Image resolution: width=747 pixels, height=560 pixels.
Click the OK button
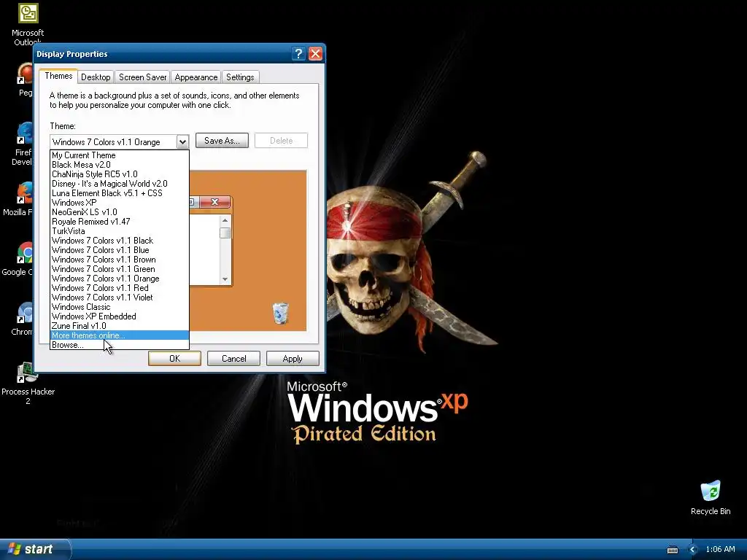coord(174,359)
